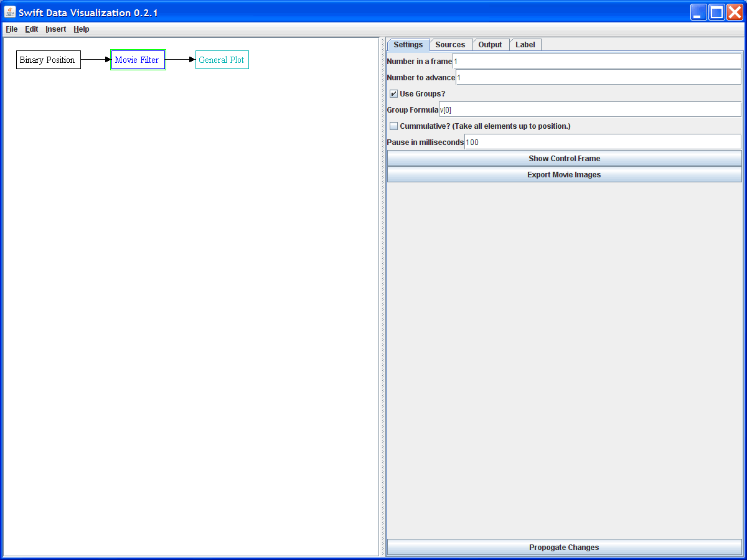Click the Group Formula field

pos(590,110)
